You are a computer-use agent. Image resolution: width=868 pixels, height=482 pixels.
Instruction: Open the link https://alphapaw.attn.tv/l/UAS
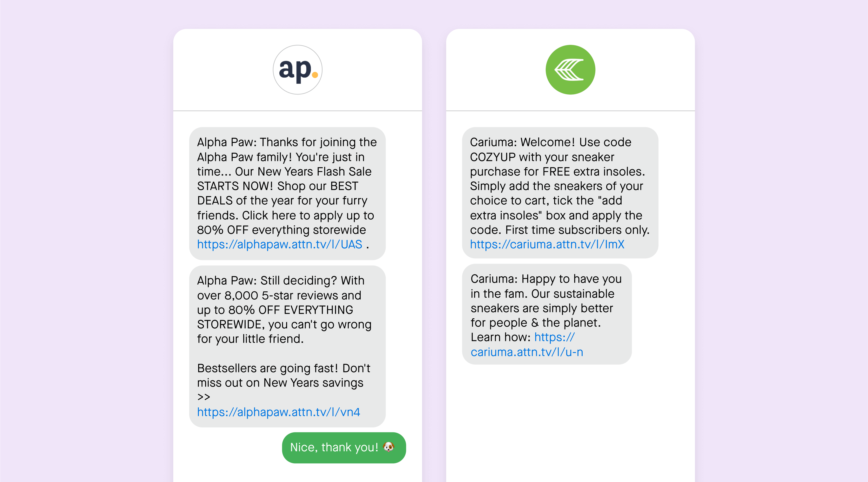pos(279,245)
